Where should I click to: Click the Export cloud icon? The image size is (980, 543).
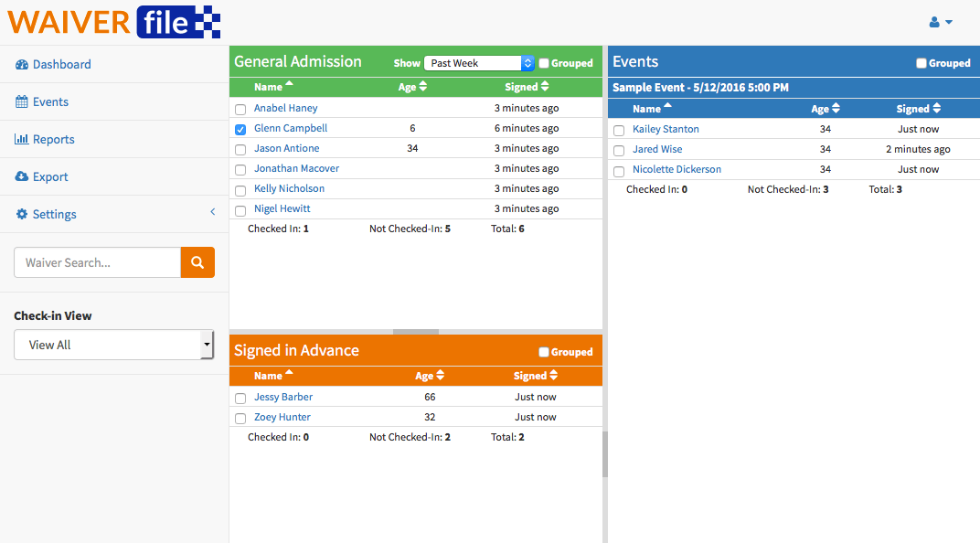pos(20,176)
